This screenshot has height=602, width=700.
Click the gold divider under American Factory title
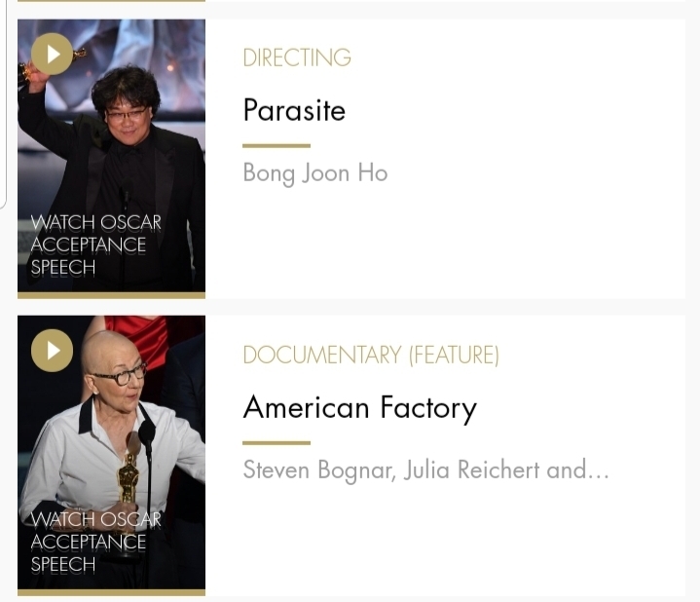[x=276, y=442]
